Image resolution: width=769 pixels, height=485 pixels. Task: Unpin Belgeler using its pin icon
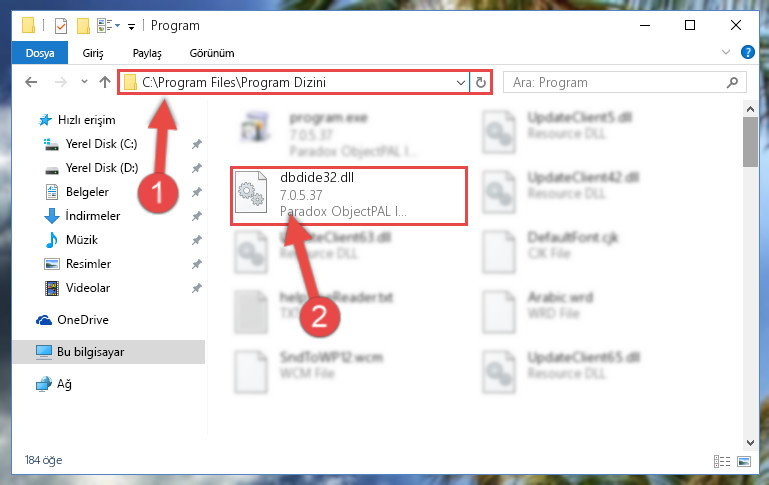click(197, 192)
